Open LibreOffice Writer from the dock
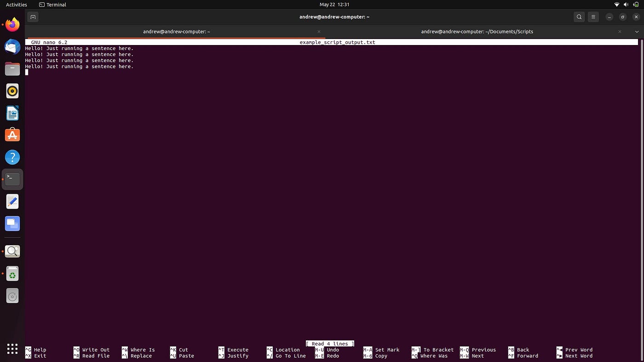 pos(12,113)
